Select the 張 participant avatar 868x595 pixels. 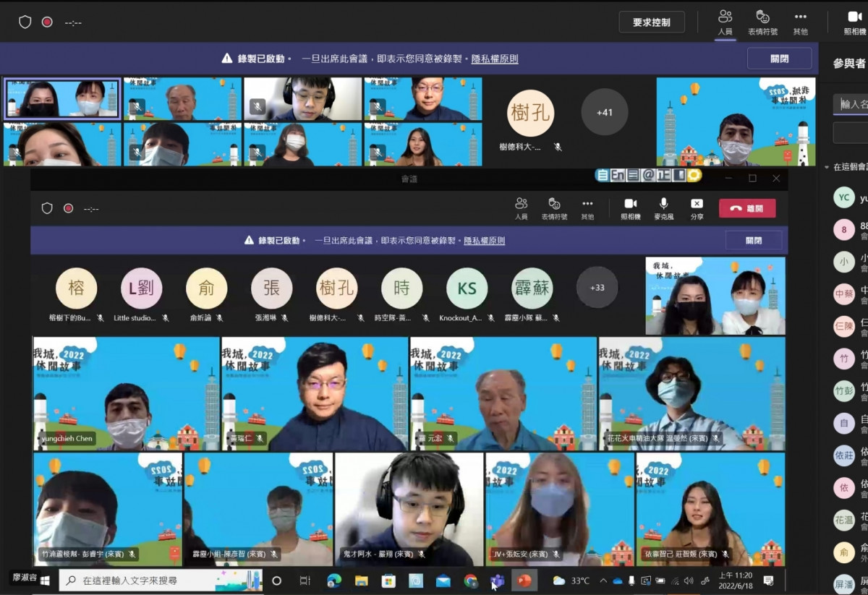point(271,288)
